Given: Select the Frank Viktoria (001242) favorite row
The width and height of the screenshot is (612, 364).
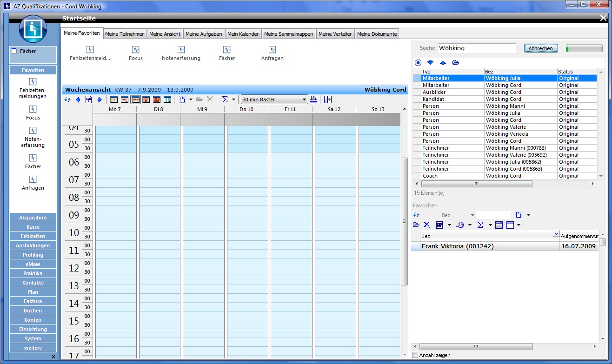Looking at the screenshot, I should point(505,246).
